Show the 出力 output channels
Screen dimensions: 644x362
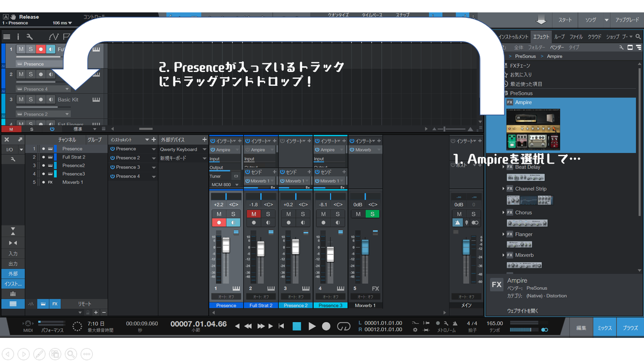[13, 264]
